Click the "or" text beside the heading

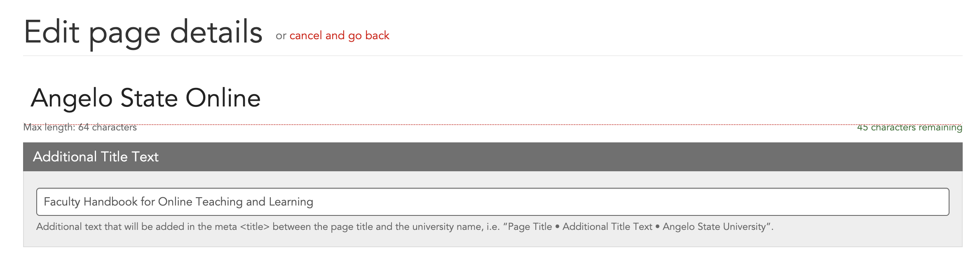point(281,36)
